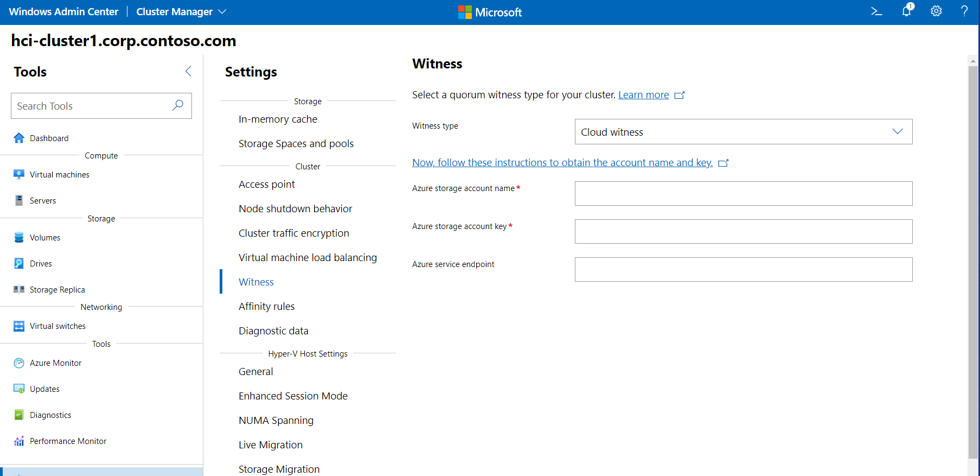Click the Azure storage account name field
The height and width of the screenshot is (476, 980).
(x=743, y=194)
